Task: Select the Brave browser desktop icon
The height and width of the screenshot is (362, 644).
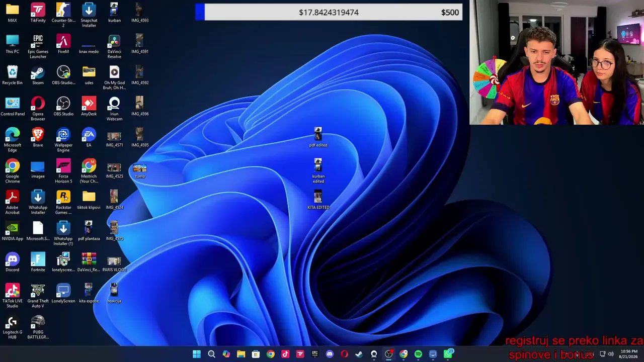Action: click(38, 138)
